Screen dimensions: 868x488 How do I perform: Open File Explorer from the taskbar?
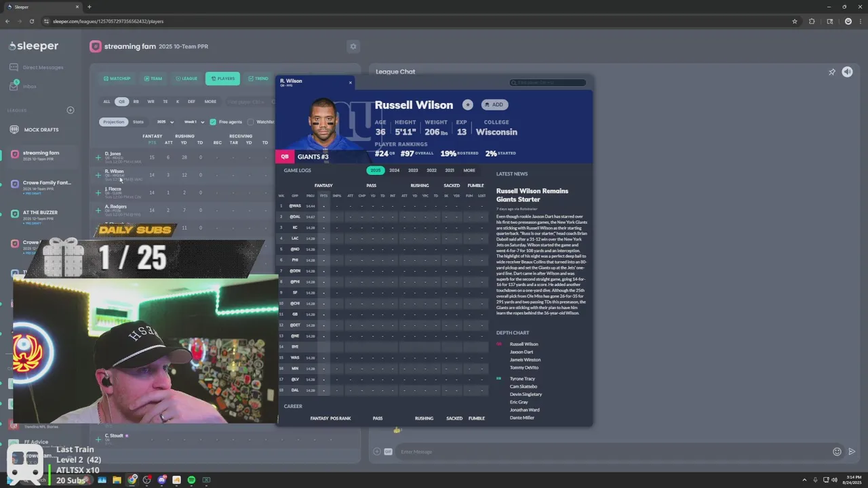click(117, 480)
